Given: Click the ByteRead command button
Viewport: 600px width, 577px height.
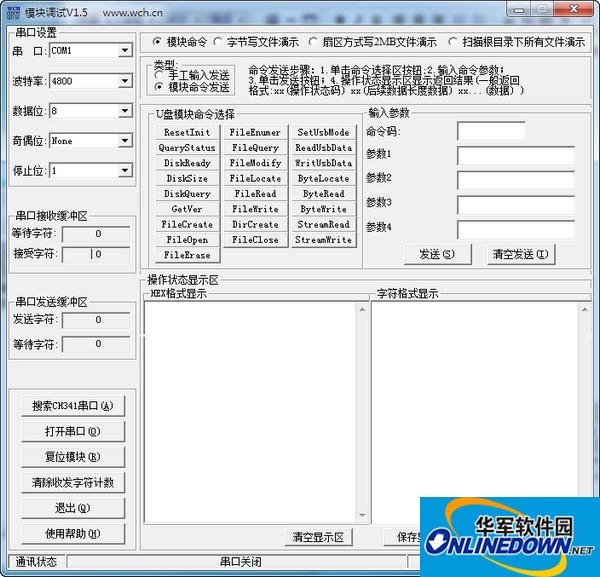Looking at the screenshot, I should [324, 194].
